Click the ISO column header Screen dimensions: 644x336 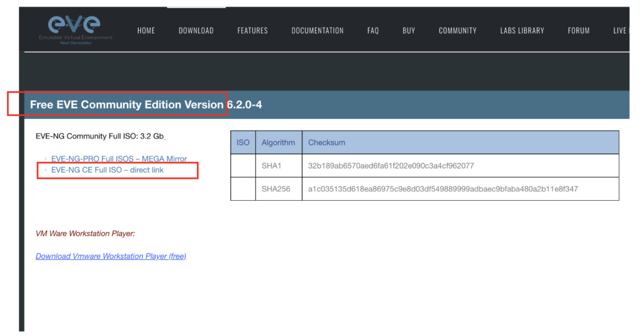point(243,143)
